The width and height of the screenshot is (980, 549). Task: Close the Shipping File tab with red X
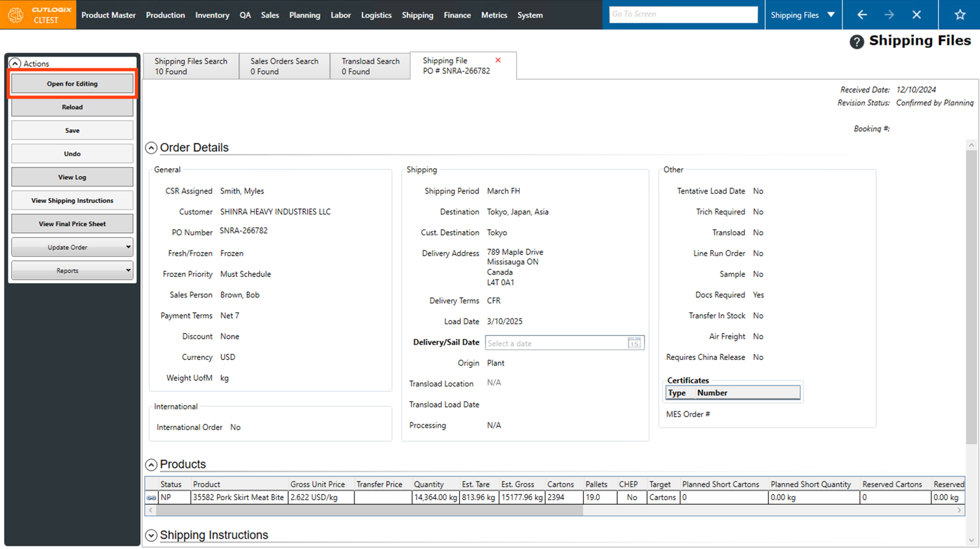pos(498,60)
